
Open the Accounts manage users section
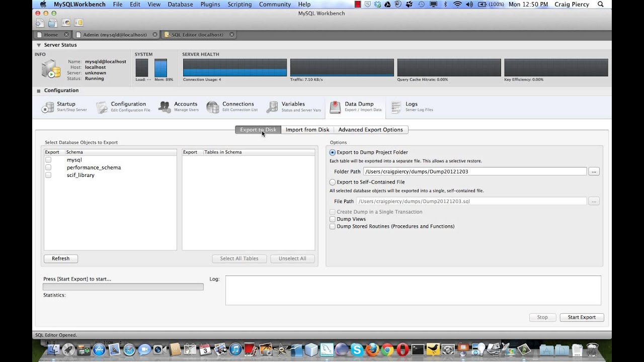pyautogui.click(x=179, y=107)
